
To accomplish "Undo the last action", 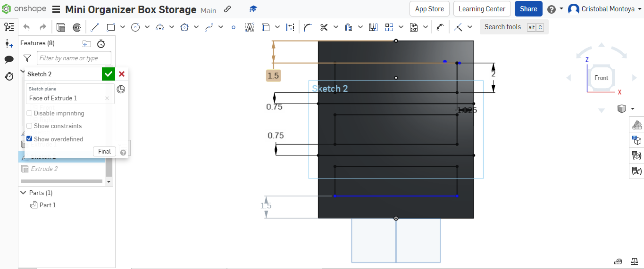I will [26, 27].
